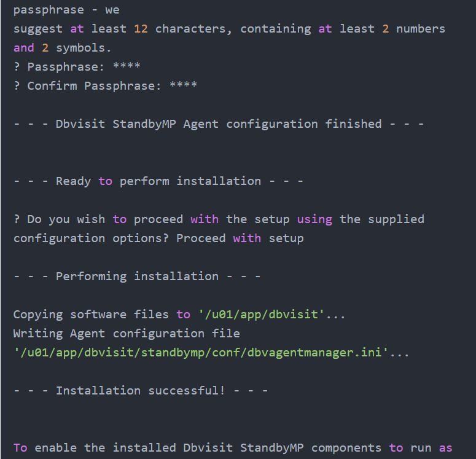Click the 'Installation successful!' message
Viewport: 476px width, 459px height.
(x=141, y=390)
